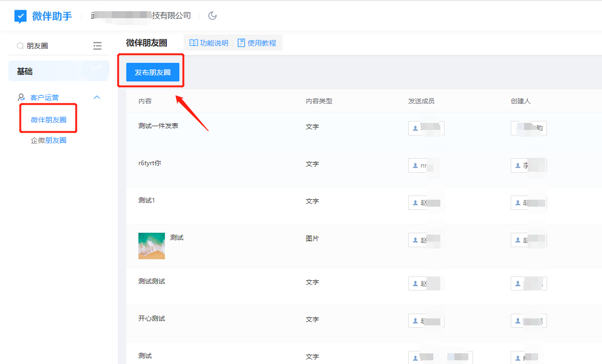602x364 pixels.
Task: Click the 内容 column header
Action: [145, 101]
